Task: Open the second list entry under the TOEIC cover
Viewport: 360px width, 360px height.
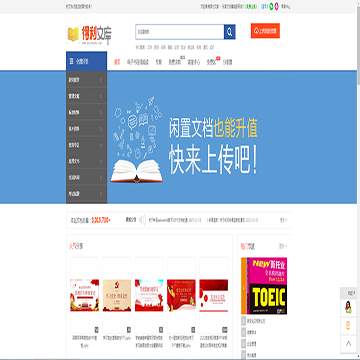Action: (252, 332)
